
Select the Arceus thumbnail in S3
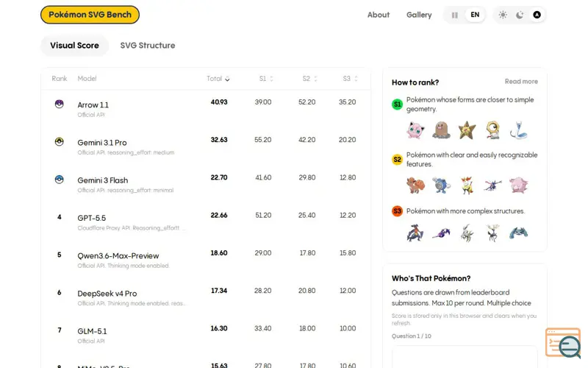click(x=467, y=233)
